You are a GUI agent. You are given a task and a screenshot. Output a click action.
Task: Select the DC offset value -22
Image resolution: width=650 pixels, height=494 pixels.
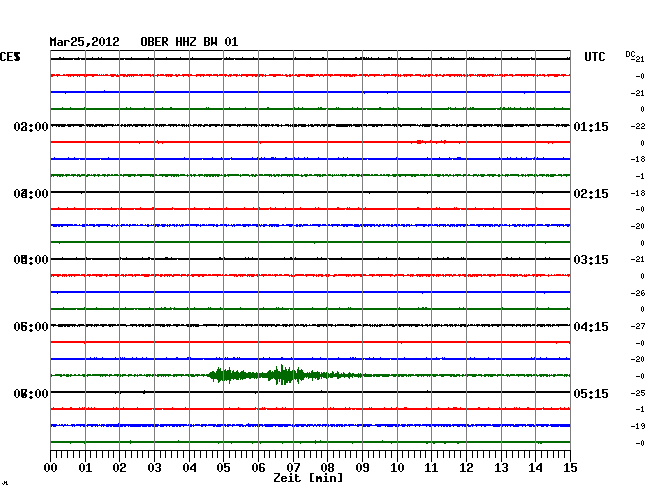tap(638, 126)
